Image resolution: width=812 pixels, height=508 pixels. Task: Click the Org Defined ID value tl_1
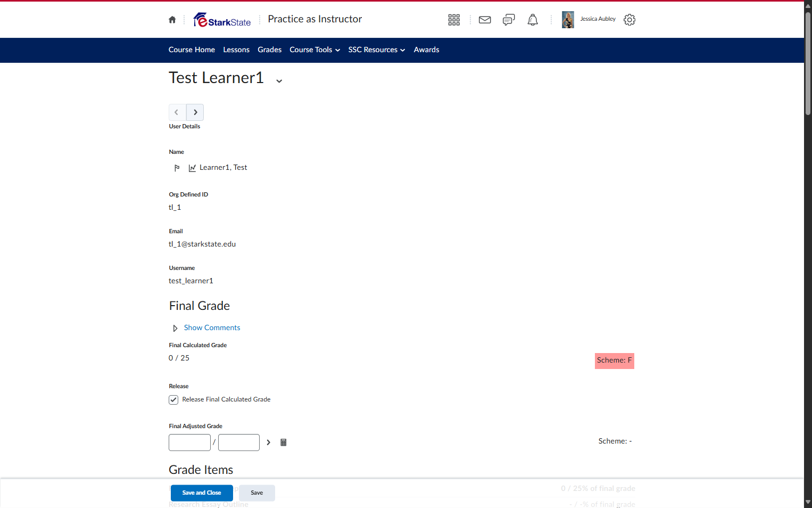coord(175,208)
